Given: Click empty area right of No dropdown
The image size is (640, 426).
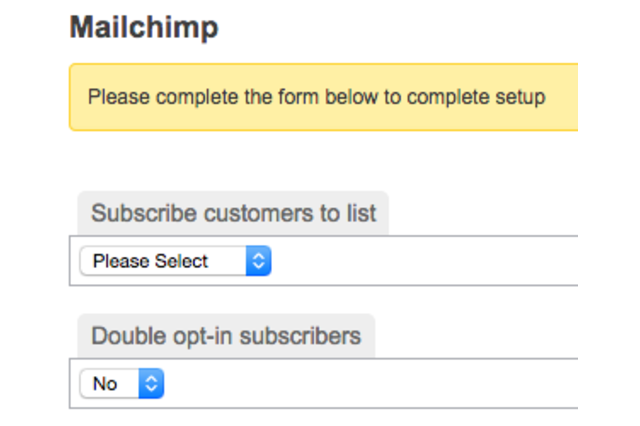Looking at the screenshot, I should [x=370, y=383].
